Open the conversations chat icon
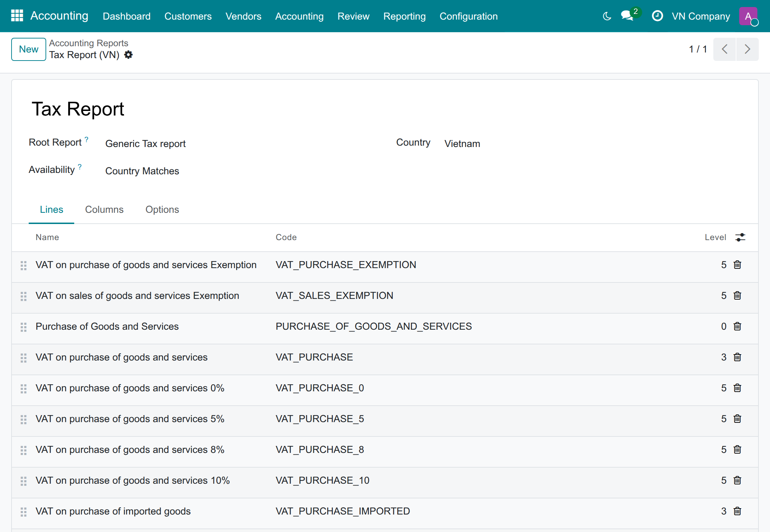 627,16
